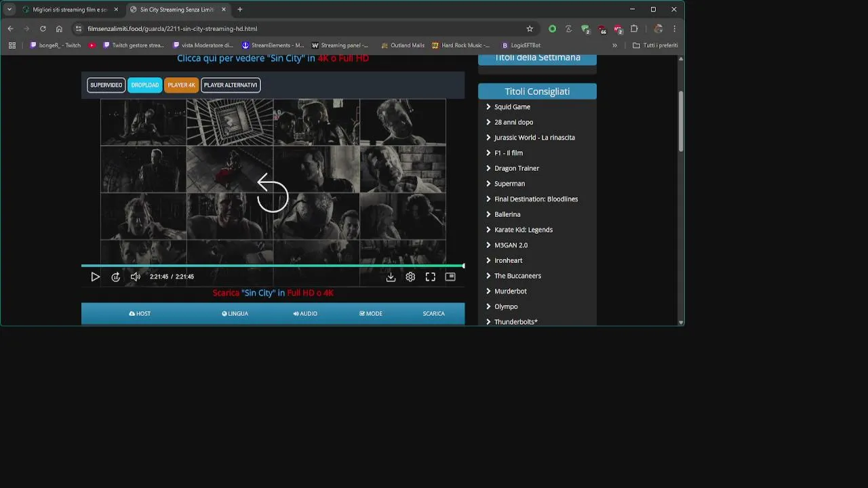Open a new browser tab
The height and width of the screenshot is (488, 868).
point(240,9)
